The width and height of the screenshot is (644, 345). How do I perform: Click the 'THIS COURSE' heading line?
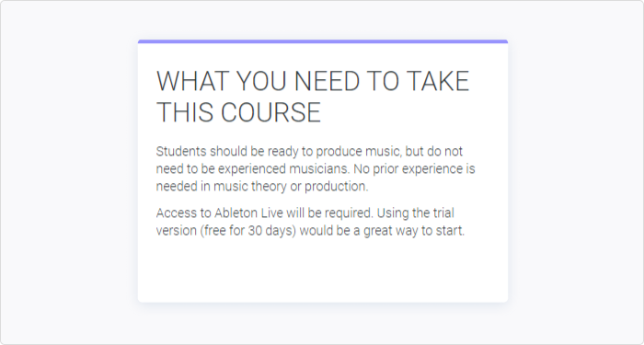pyautogui.click(x=238, y=111)
